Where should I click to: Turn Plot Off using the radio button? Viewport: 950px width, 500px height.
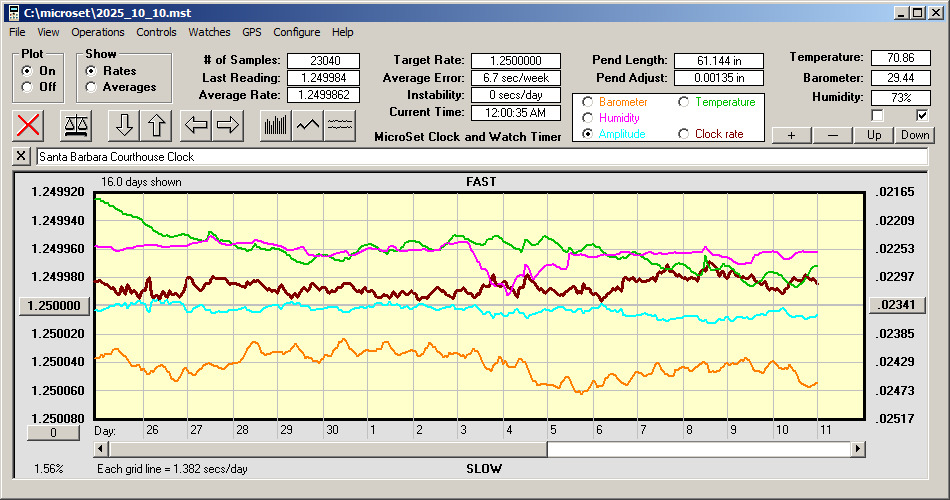[27, 87]
